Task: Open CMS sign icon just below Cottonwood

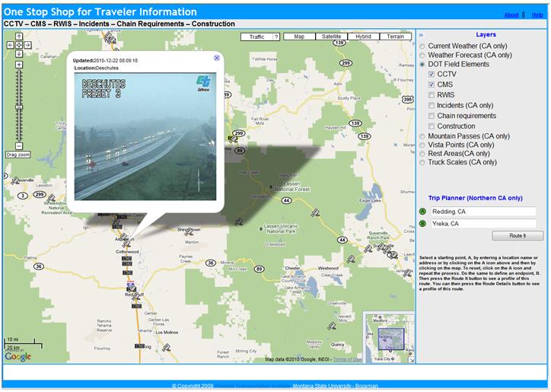Action: click(127, 258)
